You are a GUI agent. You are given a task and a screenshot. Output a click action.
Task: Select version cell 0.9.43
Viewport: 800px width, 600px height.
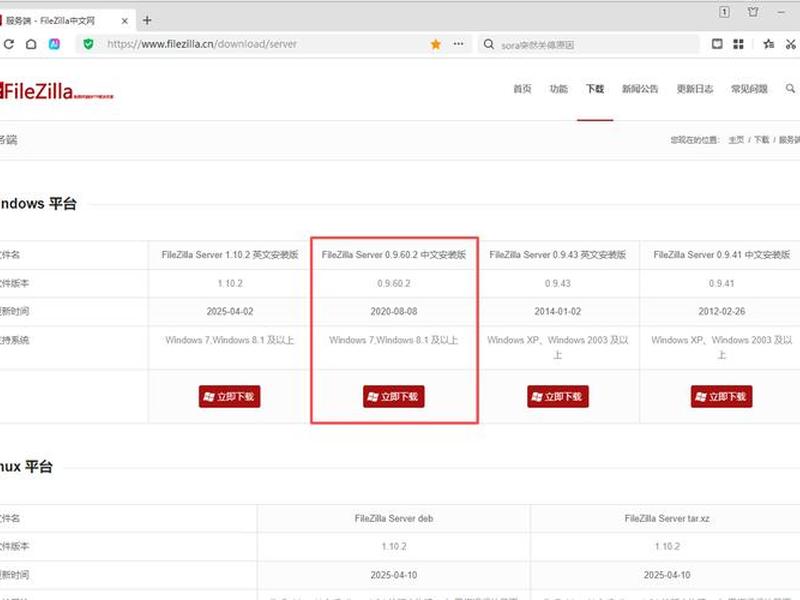(558, 283)
